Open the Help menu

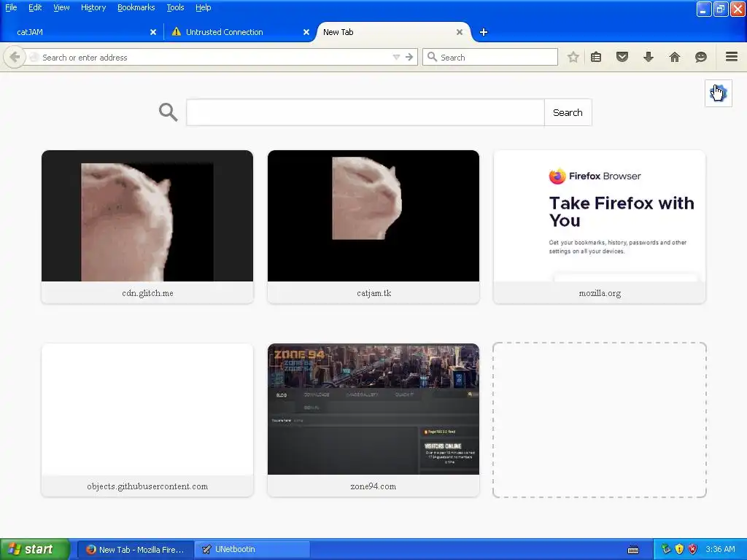204,7
